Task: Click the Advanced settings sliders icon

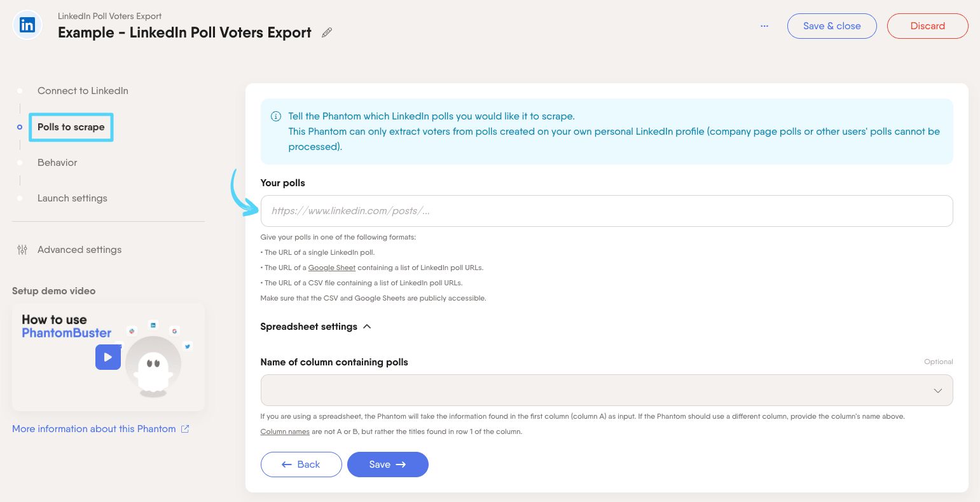Action: (22, 250)
